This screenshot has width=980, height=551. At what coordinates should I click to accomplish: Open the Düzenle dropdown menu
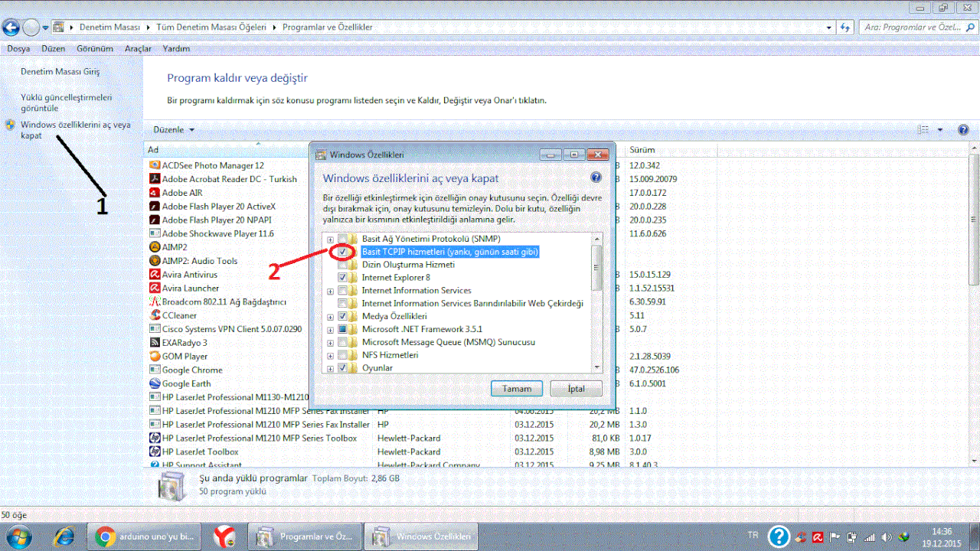(174, 130)
